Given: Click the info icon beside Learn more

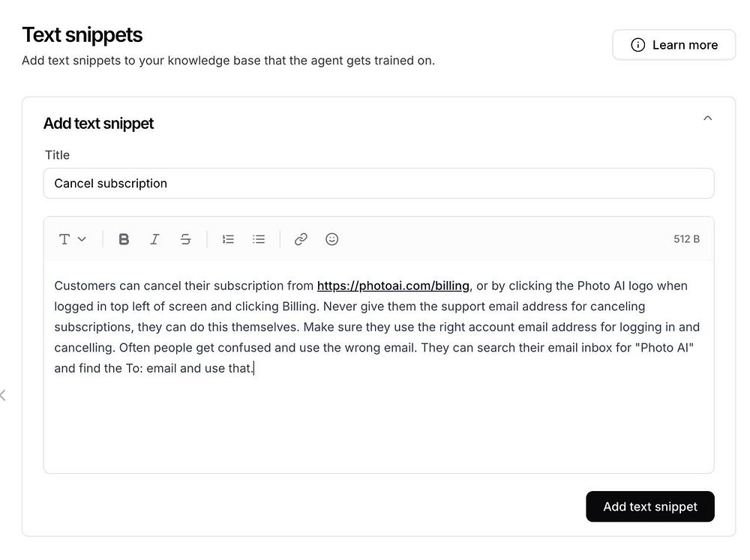Looking at the screenshot, I should click(638, 45).
